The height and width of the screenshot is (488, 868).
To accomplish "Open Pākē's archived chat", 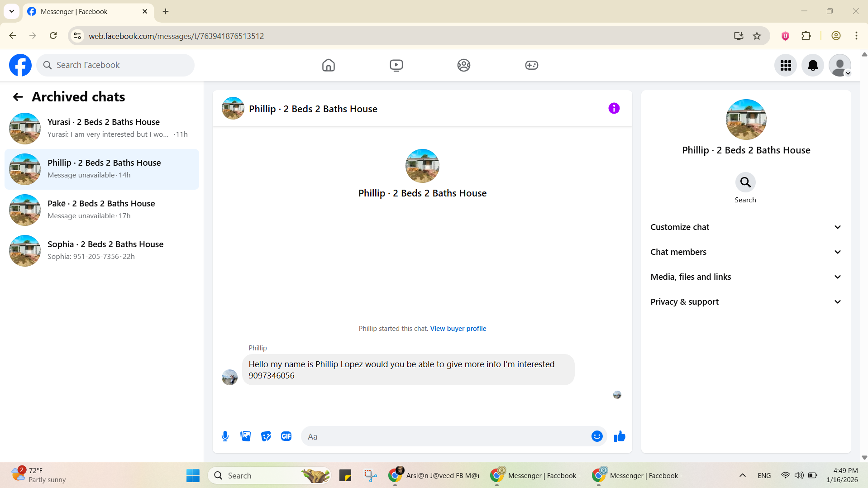I will pos(102,210).
